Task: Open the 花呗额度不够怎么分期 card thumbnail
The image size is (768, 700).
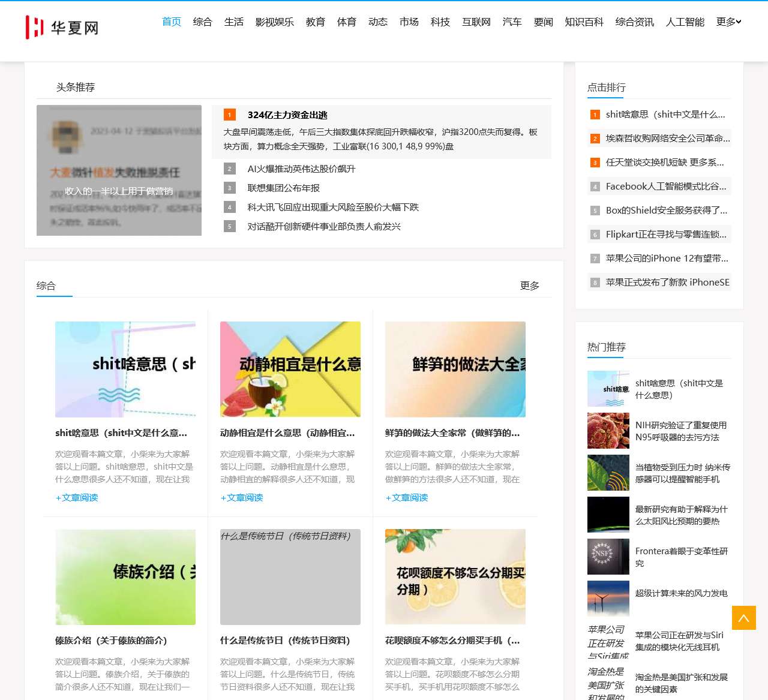Action: click(455, 577)
